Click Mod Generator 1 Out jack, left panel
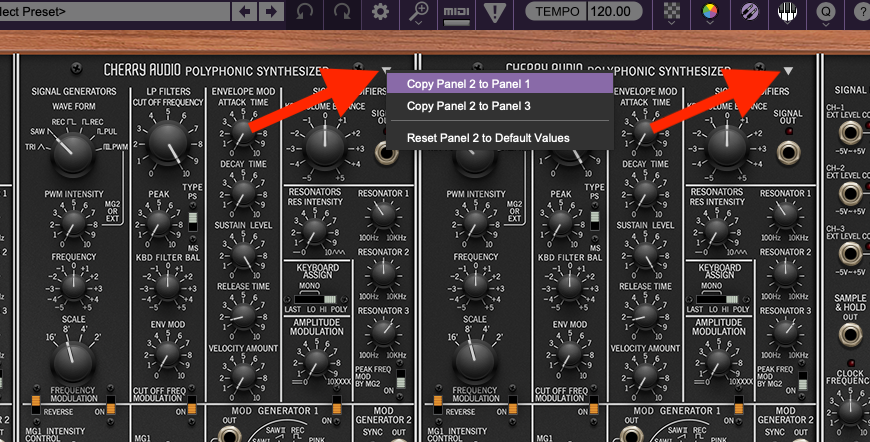Image resolution: width=870 pixels, height=442 pixels. pyautogui.click(x=229, y=436)
